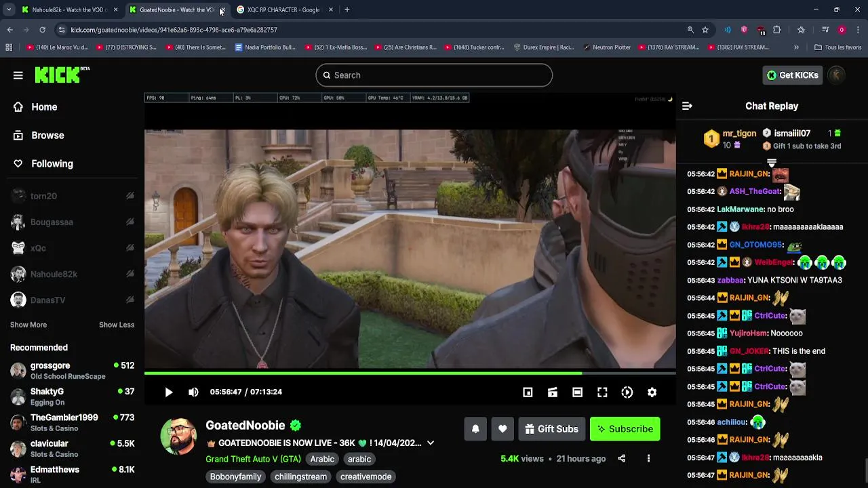Click the chat scroll-to-bottom indicator
This screenshot has width=868, height=488.
[x=772, y=163]
